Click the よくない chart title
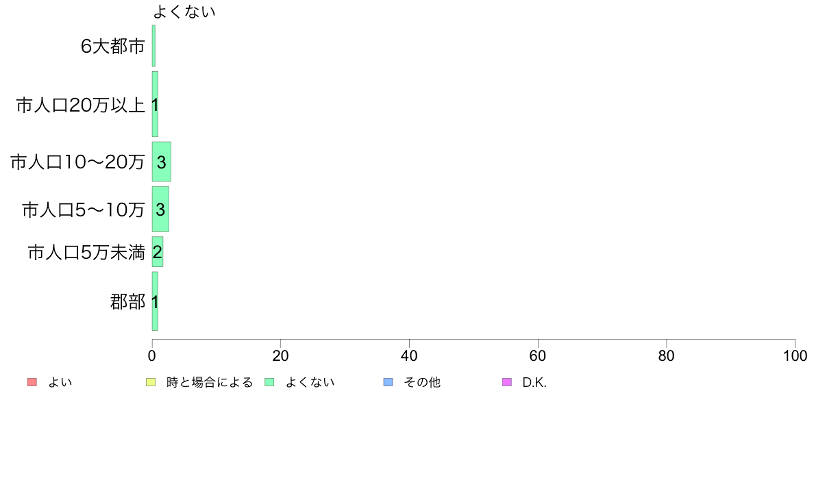Image resolution: width=814 pixels, height=504 pixels. click(x=184, y=12)
